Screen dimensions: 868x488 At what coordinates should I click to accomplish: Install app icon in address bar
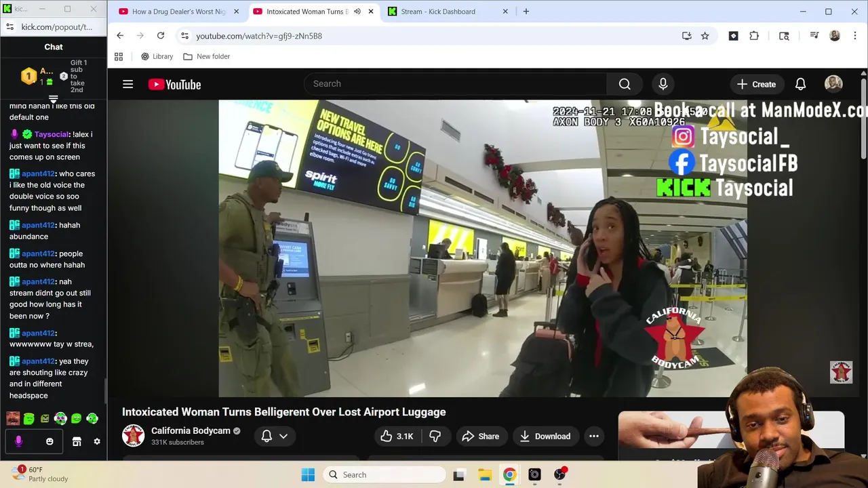pyautogui.click(x=687, y=36)
